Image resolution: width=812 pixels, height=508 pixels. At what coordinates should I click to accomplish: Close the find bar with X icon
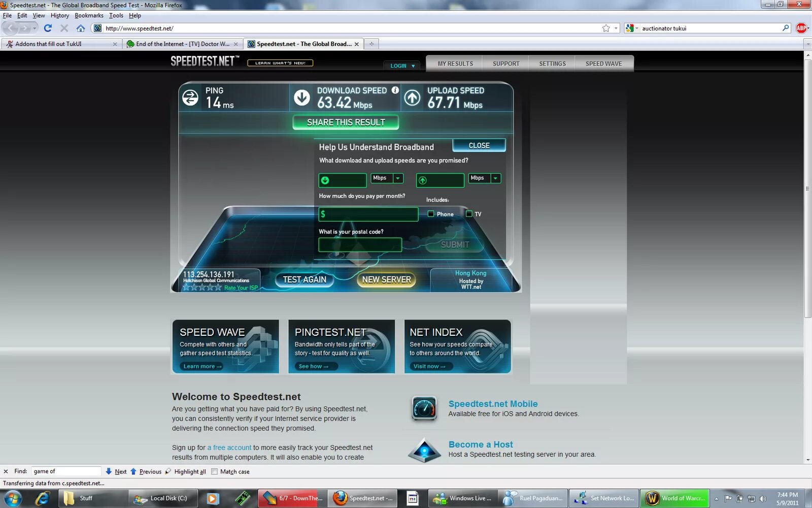click(6, 471)
